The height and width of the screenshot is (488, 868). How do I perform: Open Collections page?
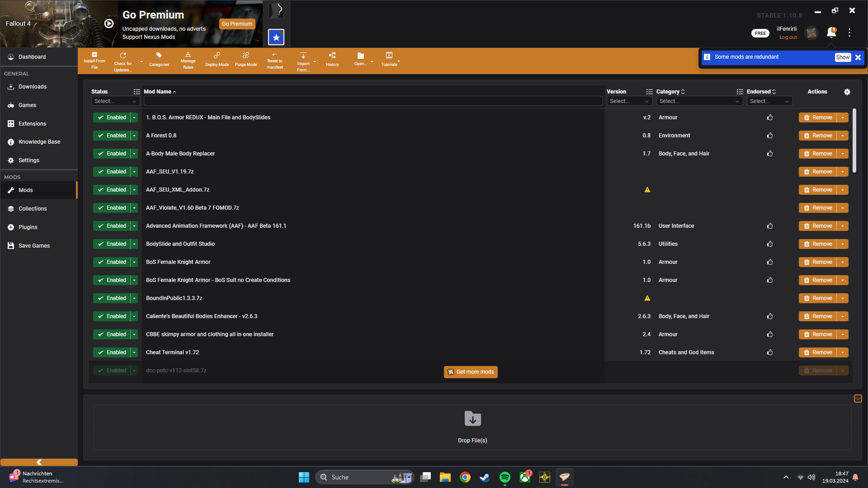point(39,209)
